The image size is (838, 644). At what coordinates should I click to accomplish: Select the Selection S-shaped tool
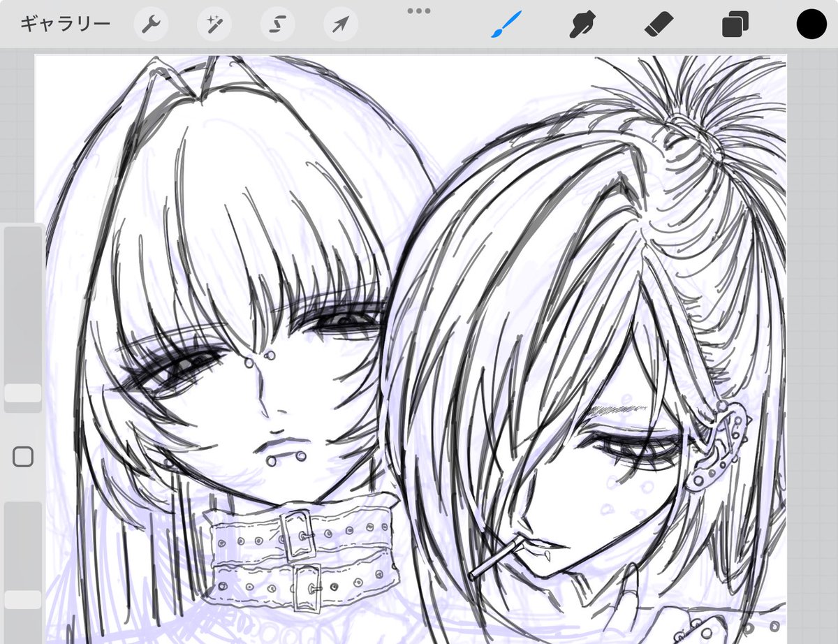[x=277, y=25]
